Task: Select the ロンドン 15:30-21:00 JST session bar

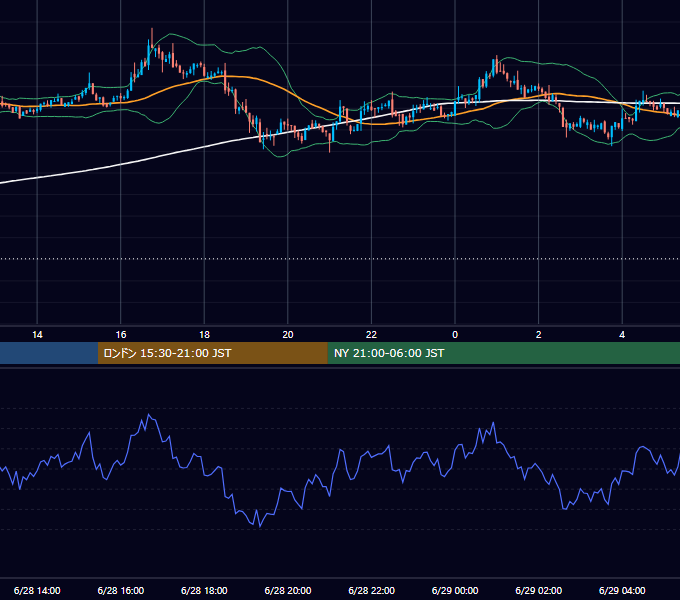Action: point(212,353)
